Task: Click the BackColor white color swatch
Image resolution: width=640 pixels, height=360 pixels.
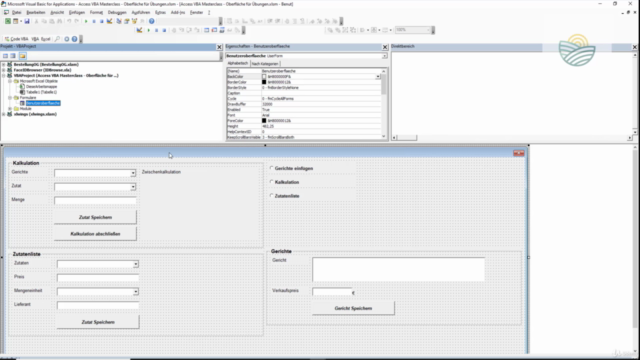Action: (x=264, y=77)
